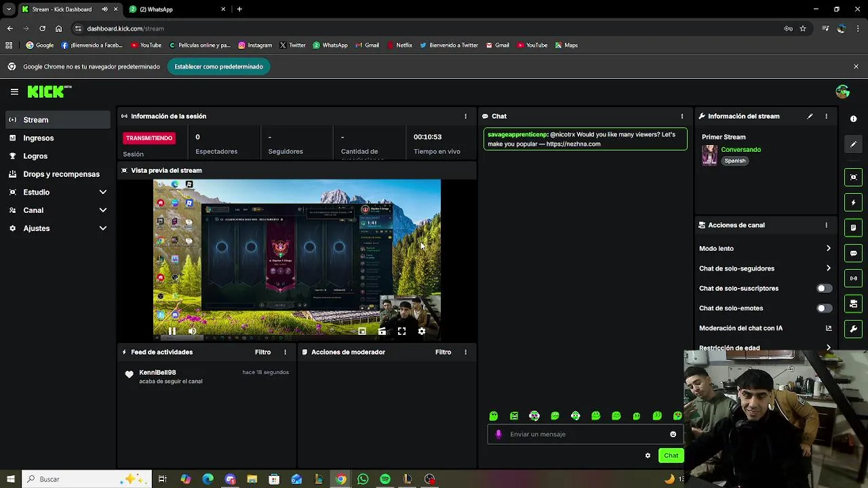Open WhatsApp from the taskbar
Screen dimensions: 868x488
coord(363,479)
